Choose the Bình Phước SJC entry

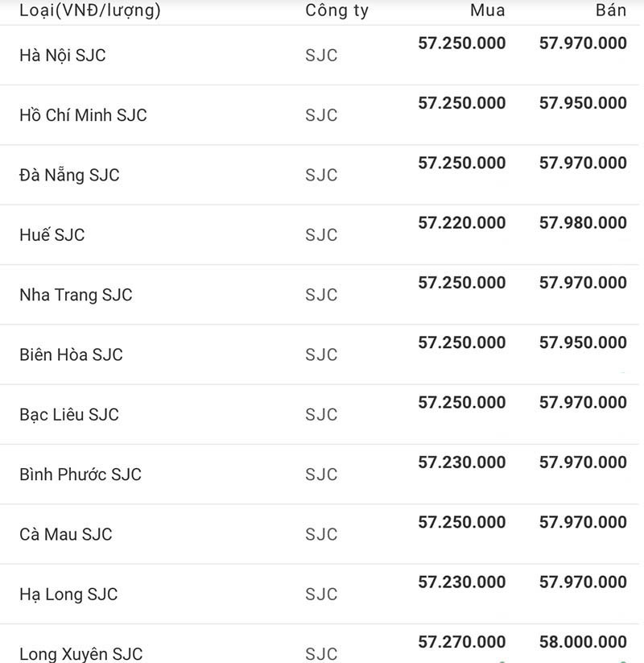tap(80, 474)
